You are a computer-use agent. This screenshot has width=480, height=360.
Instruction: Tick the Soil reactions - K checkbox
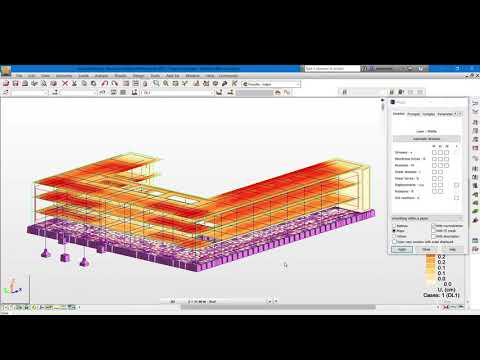pos(456,198)
